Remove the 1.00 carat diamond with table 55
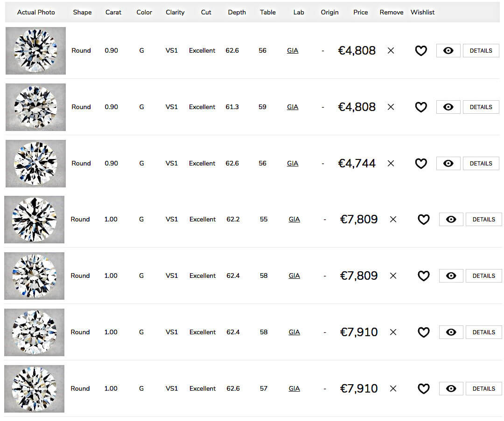Screen dimensions: 504x421 [393, 220]
